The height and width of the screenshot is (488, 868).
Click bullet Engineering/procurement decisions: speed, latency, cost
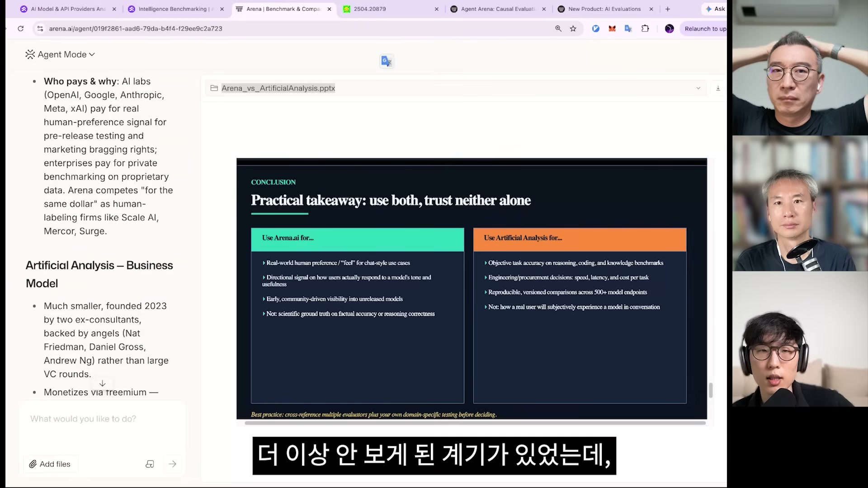[566, 277]
